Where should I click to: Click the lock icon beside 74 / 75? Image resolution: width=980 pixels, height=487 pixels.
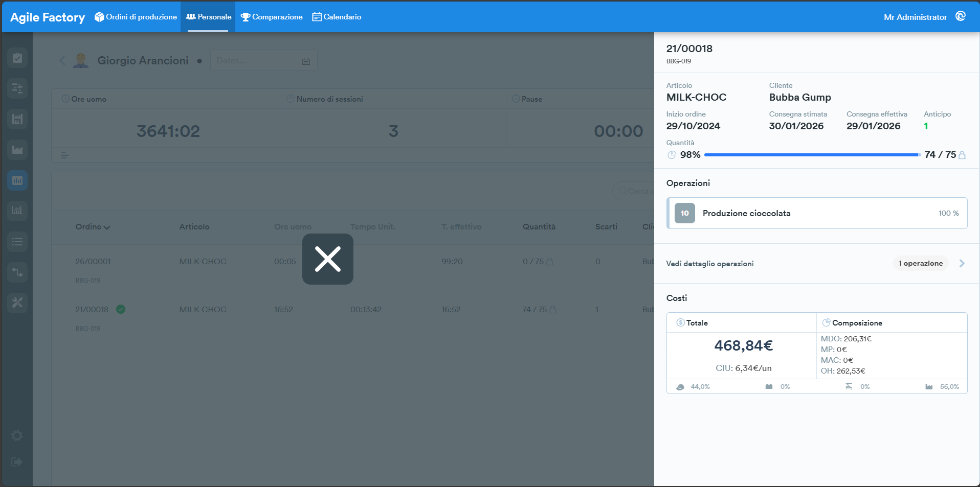click(x=962, y=155)
